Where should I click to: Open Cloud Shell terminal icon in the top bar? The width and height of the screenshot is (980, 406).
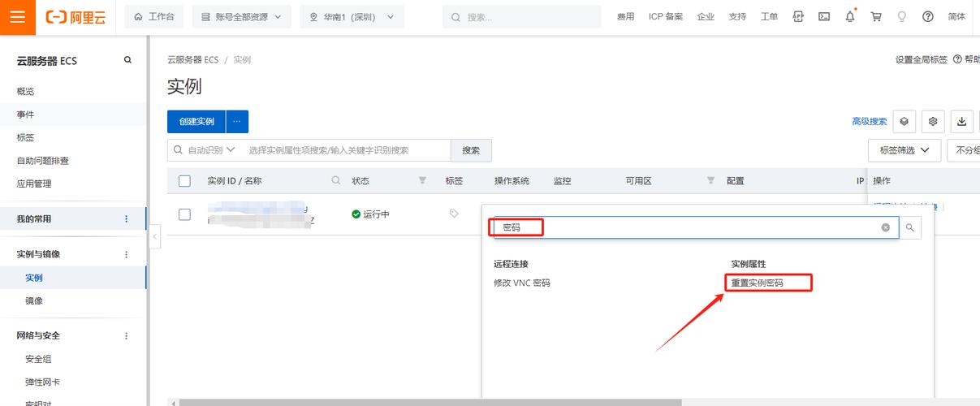pos(824,17)
